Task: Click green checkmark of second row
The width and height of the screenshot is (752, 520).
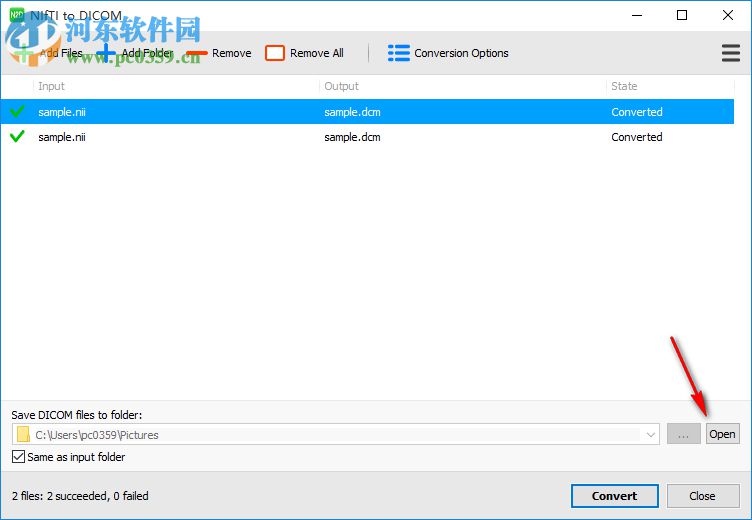Action: 17,136
